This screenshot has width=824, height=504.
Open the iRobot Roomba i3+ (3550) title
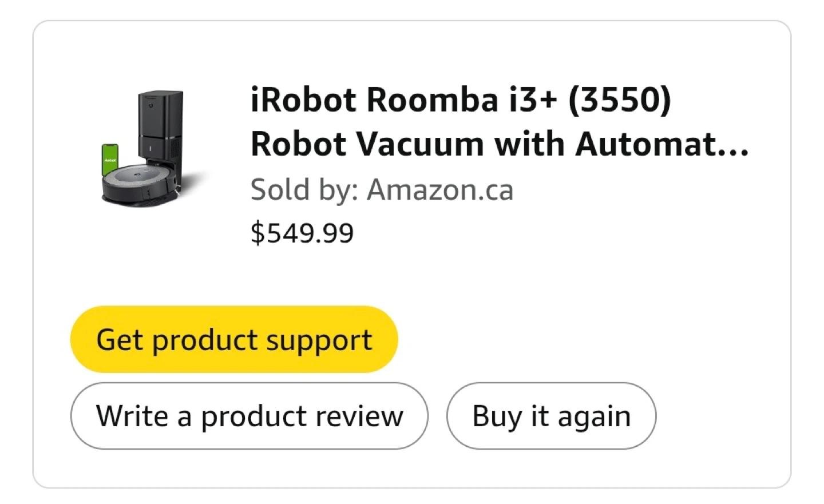461,100
